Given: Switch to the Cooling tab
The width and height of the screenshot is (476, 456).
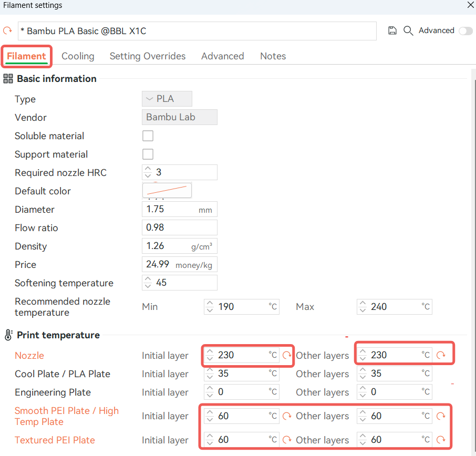Looking at the screenshot, I should [x=78, y=56].
